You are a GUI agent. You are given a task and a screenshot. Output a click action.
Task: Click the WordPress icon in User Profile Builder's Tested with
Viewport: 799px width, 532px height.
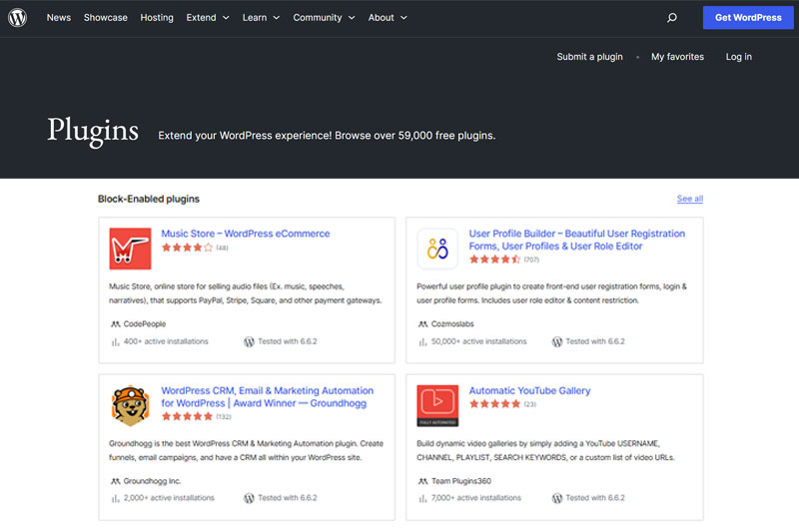557,341
